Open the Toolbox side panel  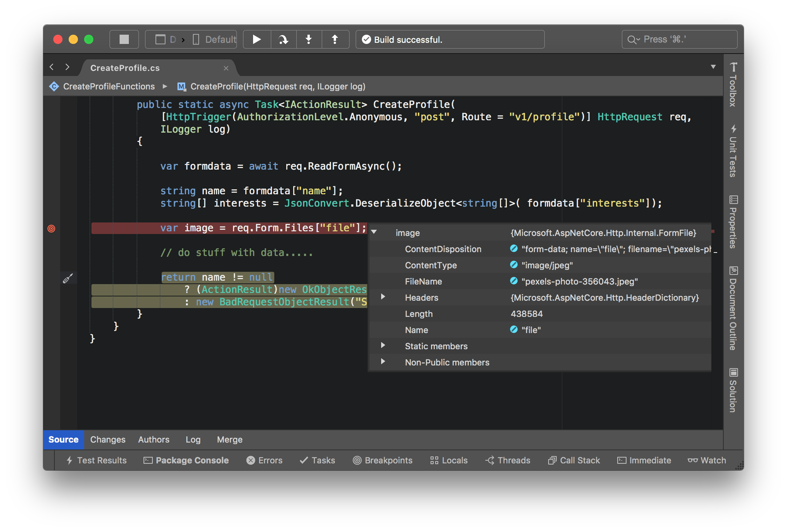click(x=733, y=85)
